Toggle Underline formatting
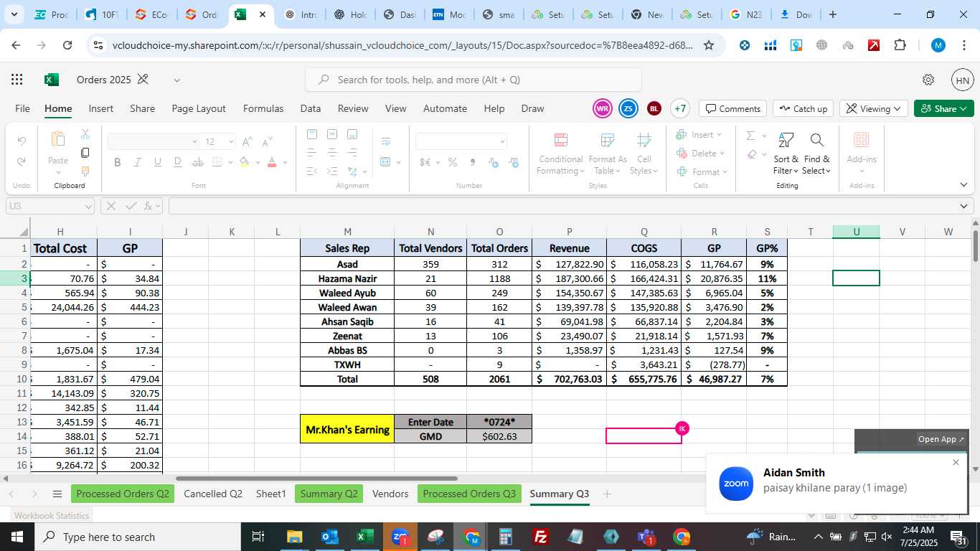The height and width of the screenshot is (551, 980). tap(158, 162)
